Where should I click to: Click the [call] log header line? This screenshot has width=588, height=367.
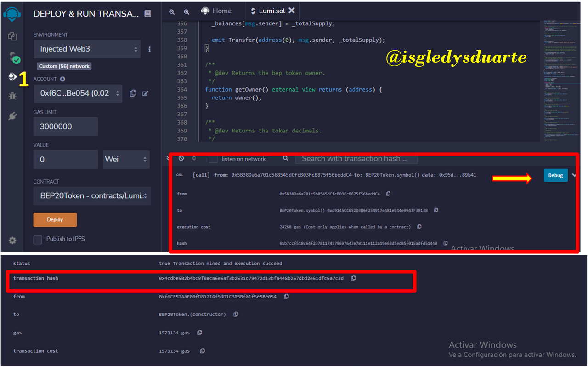click(334, 175)
